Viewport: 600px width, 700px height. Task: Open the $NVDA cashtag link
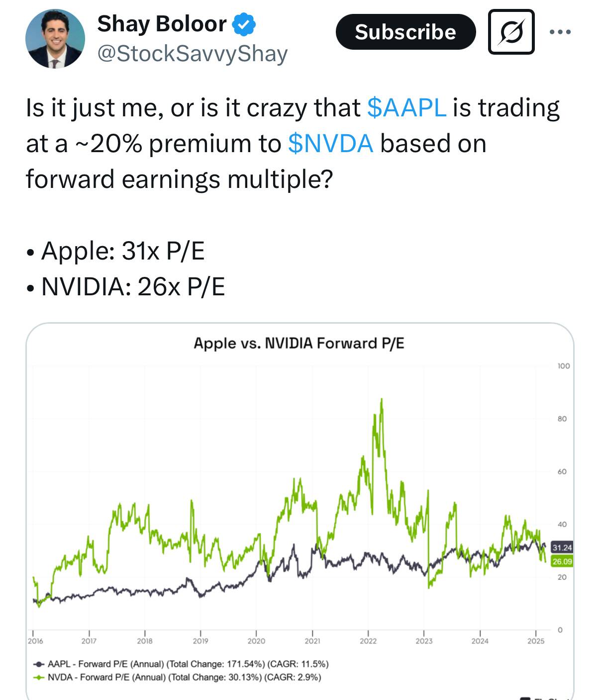tap(330, 143)
